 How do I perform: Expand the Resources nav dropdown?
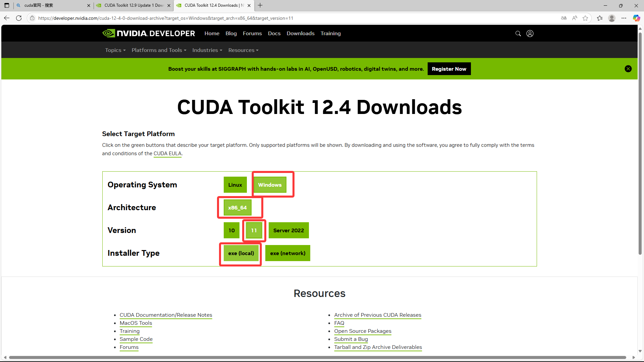(244, 50)
